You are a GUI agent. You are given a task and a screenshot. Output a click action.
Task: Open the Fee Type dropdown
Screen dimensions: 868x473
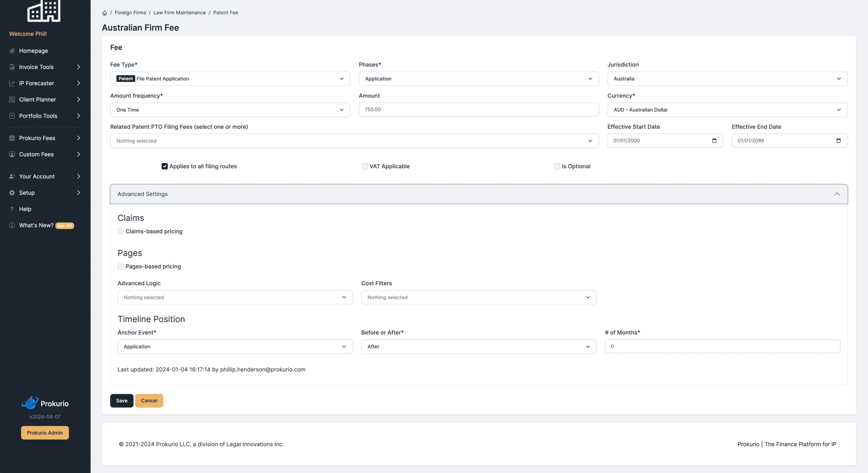(x=230, y=79)
